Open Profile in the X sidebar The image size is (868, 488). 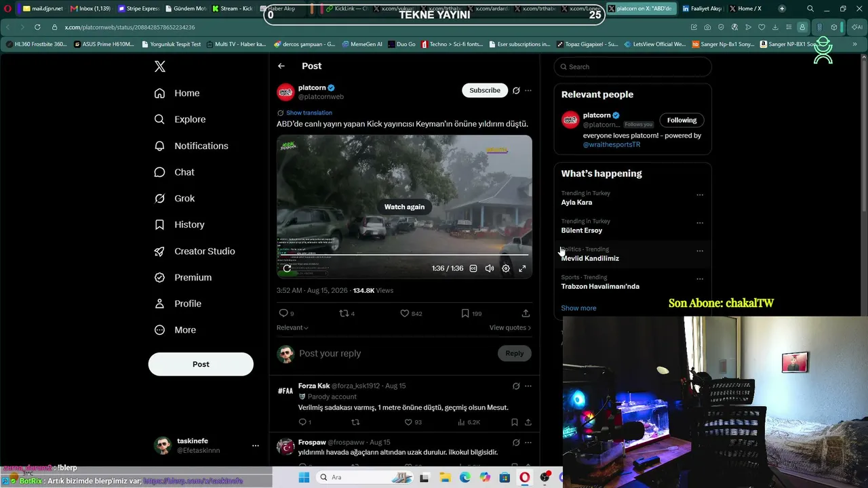point(178,304)
